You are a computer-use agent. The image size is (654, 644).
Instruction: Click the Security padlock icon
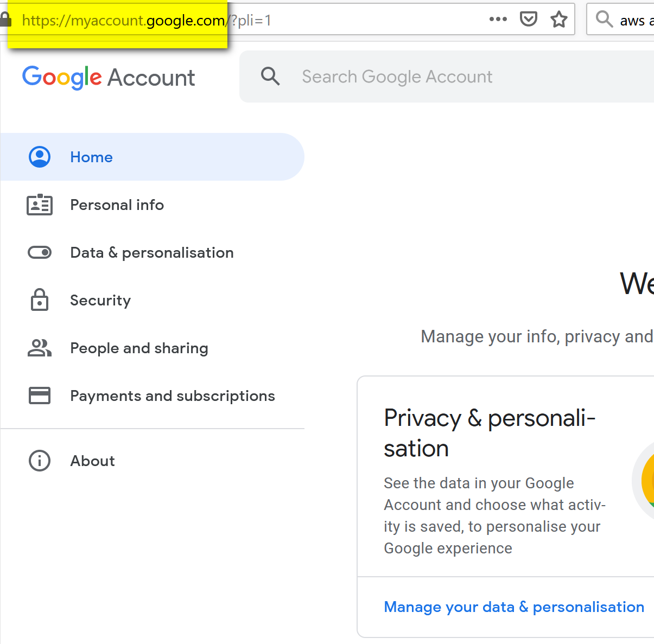(x=40, y=300)
